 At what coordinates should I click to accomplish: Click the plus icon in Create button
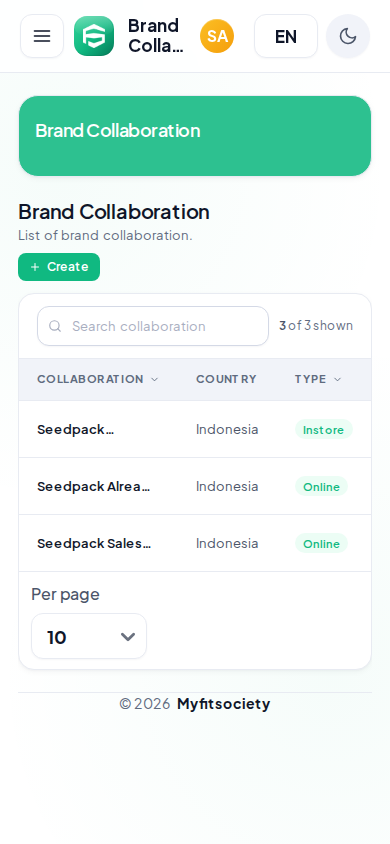point(35,267)
